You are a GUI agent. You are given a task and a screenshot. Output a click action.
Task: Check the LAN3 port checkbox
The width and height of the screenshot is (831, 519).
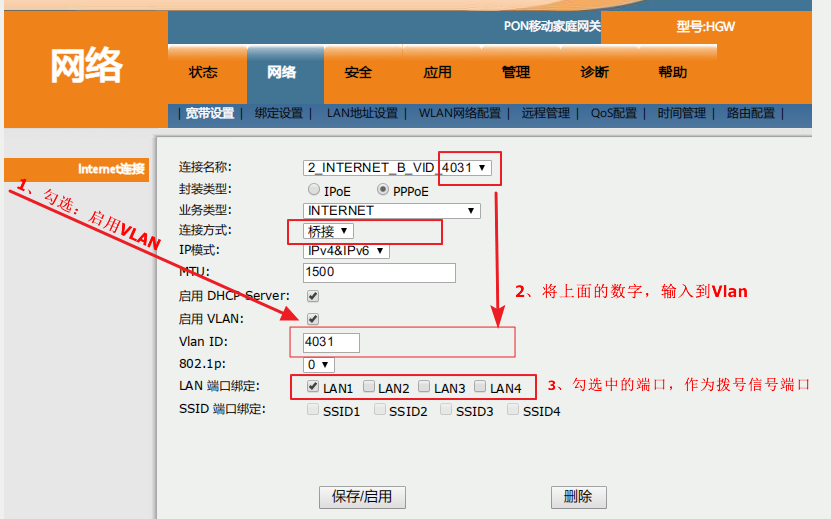424,386
